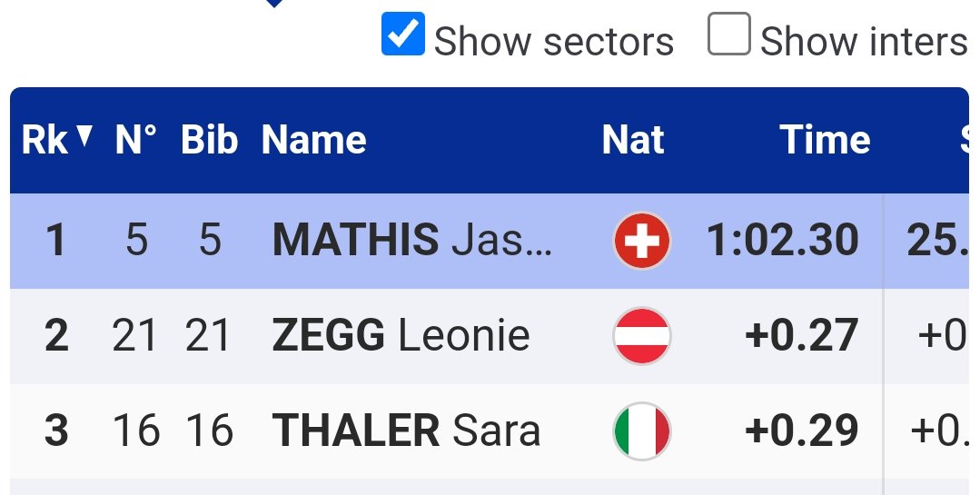The image size is (980, 495).
Task: Sort results by Name column header
Action: click(313, 139)
